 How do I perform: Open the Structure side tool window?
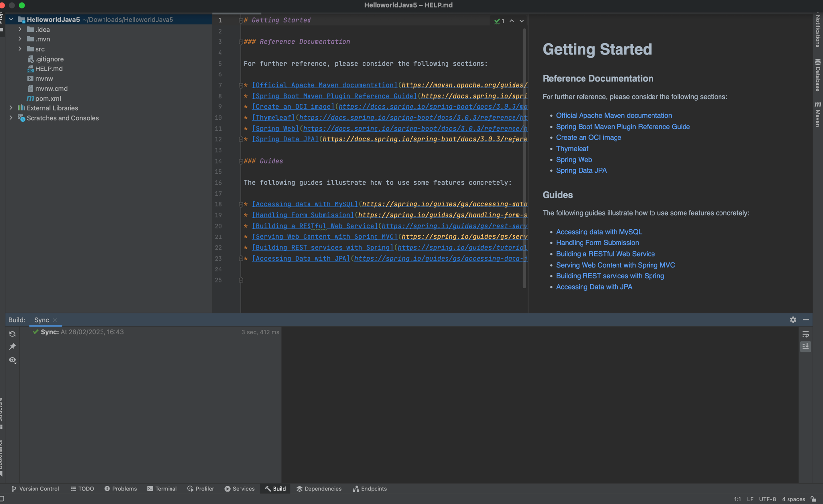point(2,413)
